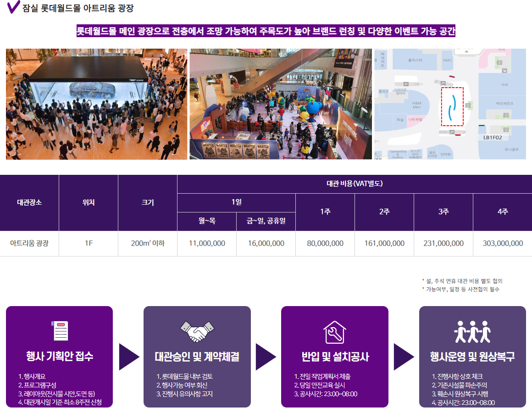Click the 231,000,000 price cell
This screenshot has width=532, height=413.
point(443,243)
